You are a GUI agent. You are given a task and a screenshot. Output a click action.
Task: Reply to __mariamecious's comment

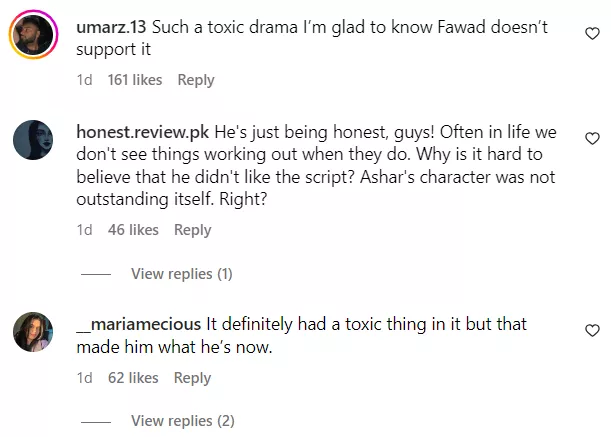point(192,378)
